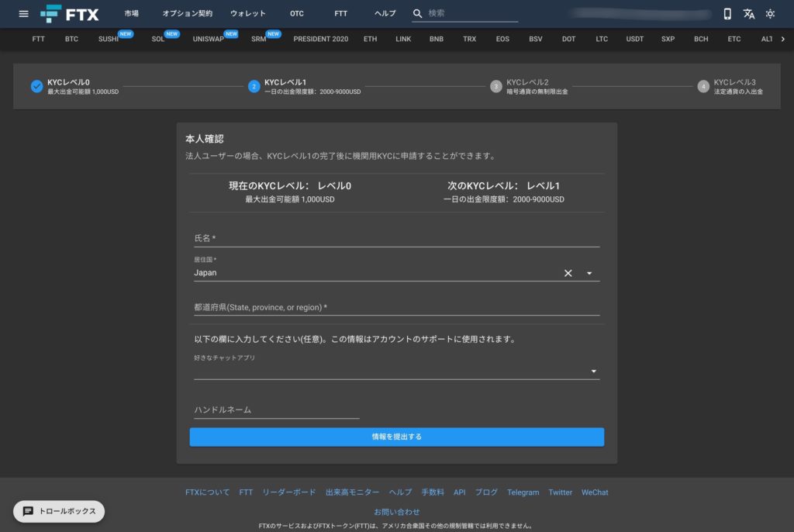Screen dimensions: 794x532
Task: Select EOS in the ticker bar
Action: [x=502, y=39]
